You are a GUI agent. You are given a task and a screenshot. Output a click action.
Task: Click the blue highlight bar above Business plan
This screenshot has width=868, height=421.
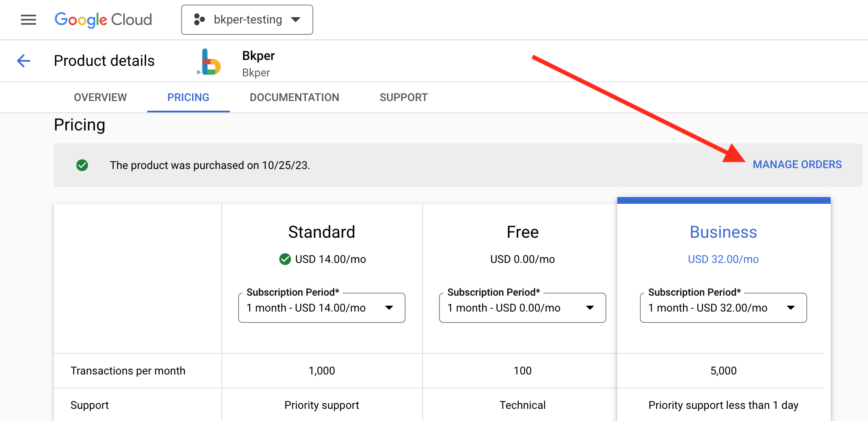pos(723,200)
